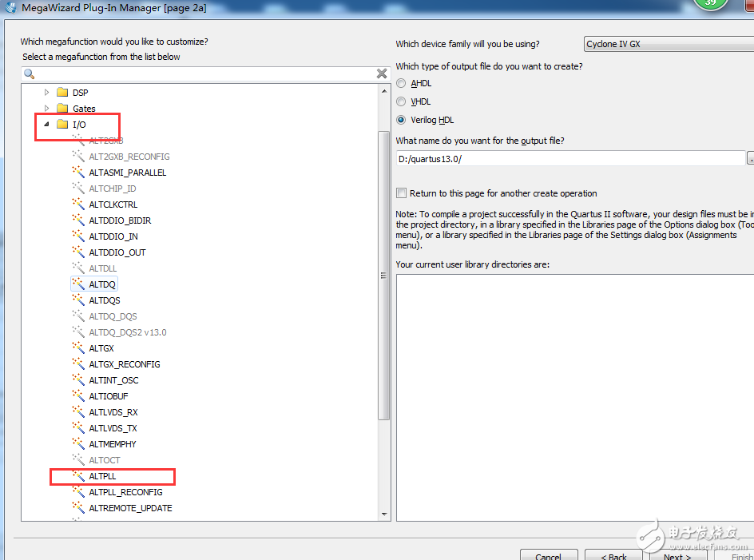Click the ALTLVDS_RX wand icon
The width and height of the screenshot is (754, 560).
78,412
